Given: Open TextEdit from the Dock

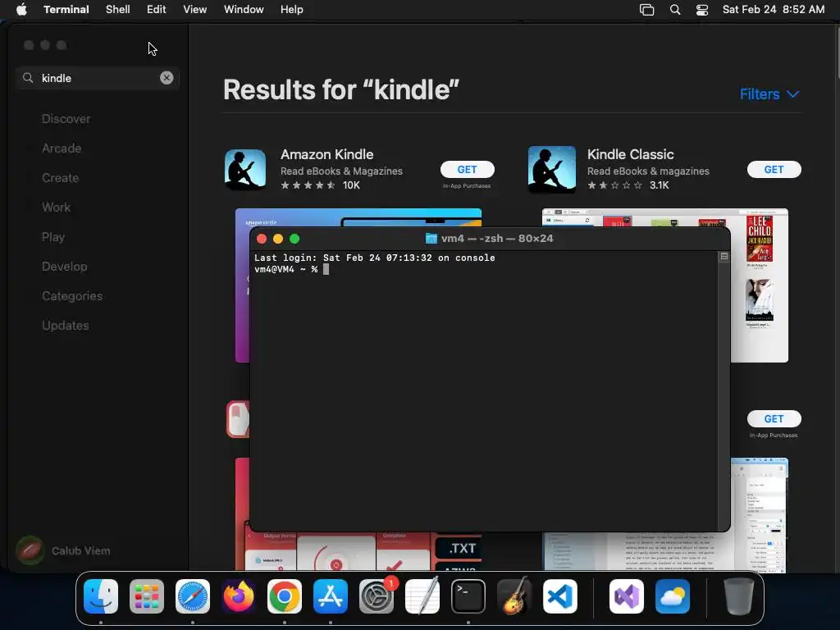Looking at the screenshot, I should point(422,596).
